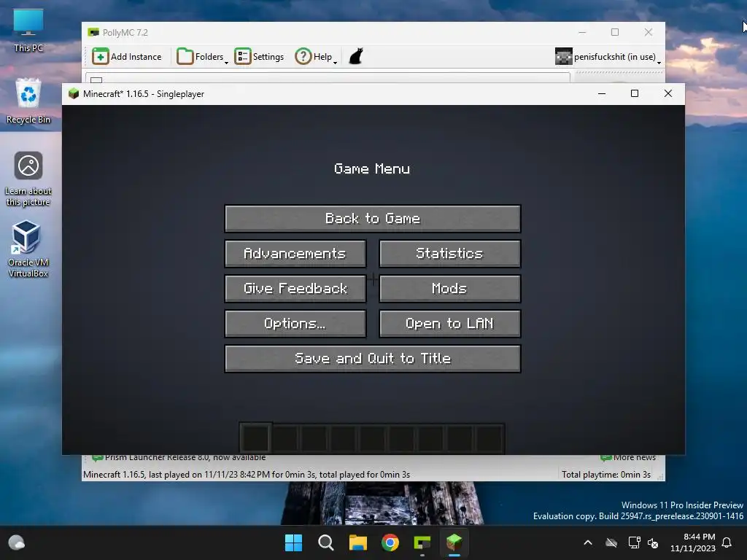Open Windows Start menu
This screenshot has width=747, height=560.
tap(293, 542)
